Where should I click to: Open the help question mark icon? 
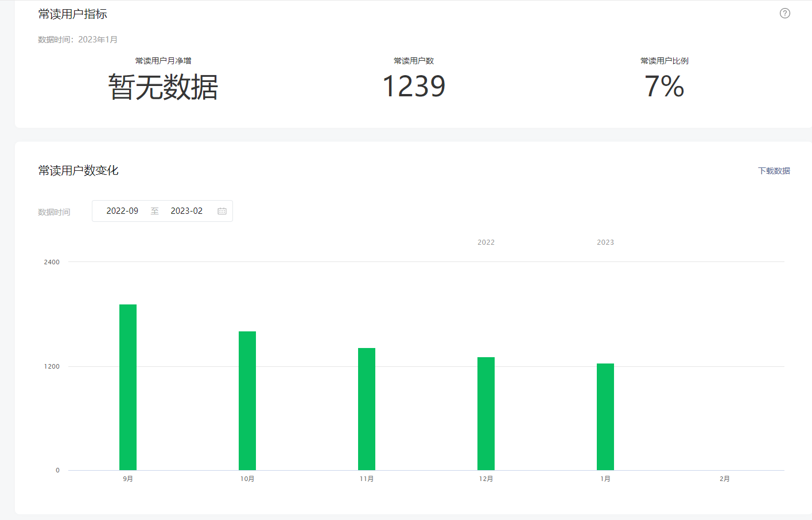tap(785, 13)
